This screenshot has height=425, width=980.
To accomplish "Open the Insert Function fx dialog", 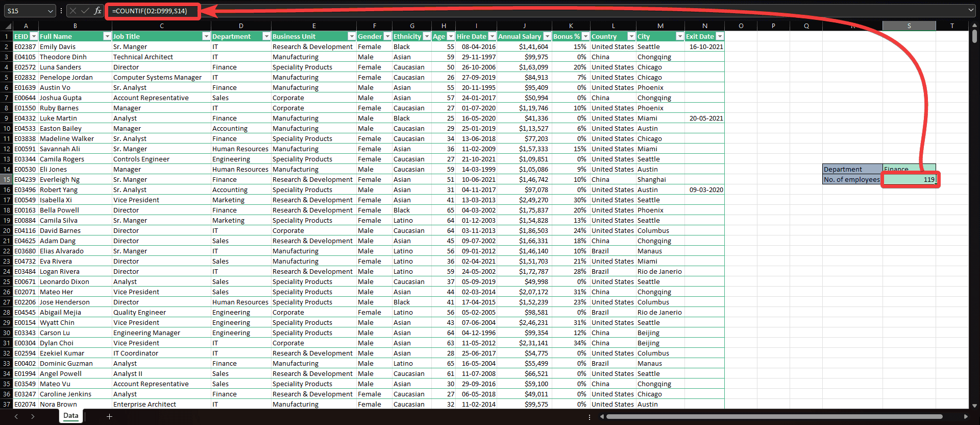I will tap(97, 11).
